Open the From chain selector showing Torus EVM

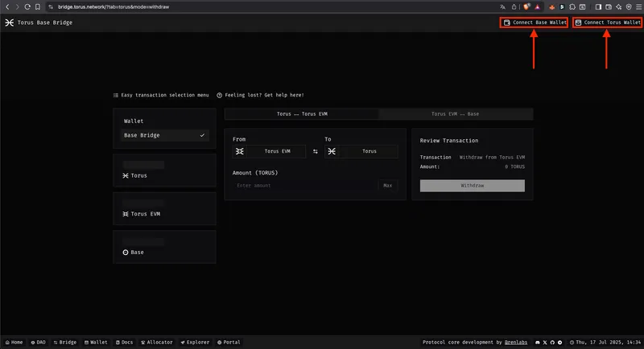pos(270,151)
